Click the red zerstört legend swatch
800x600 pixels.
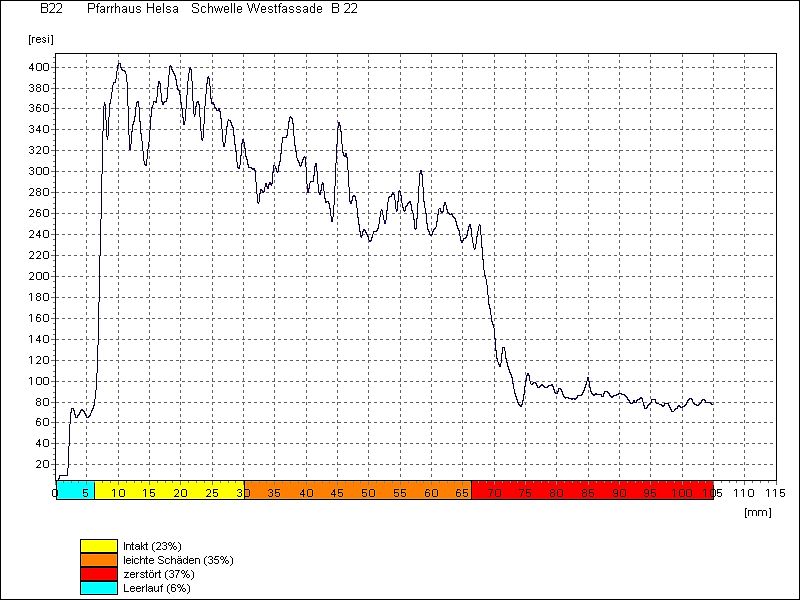100,574
